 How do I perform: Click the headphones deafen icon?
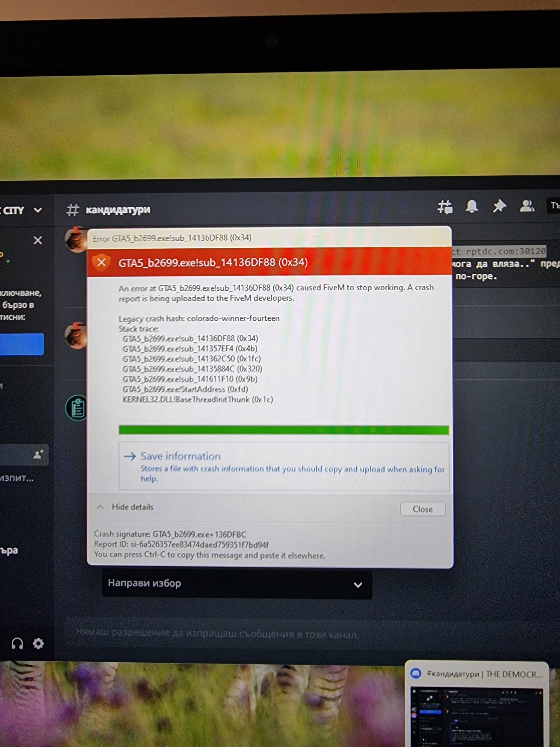pyautogui.click(x=17, y=643)
